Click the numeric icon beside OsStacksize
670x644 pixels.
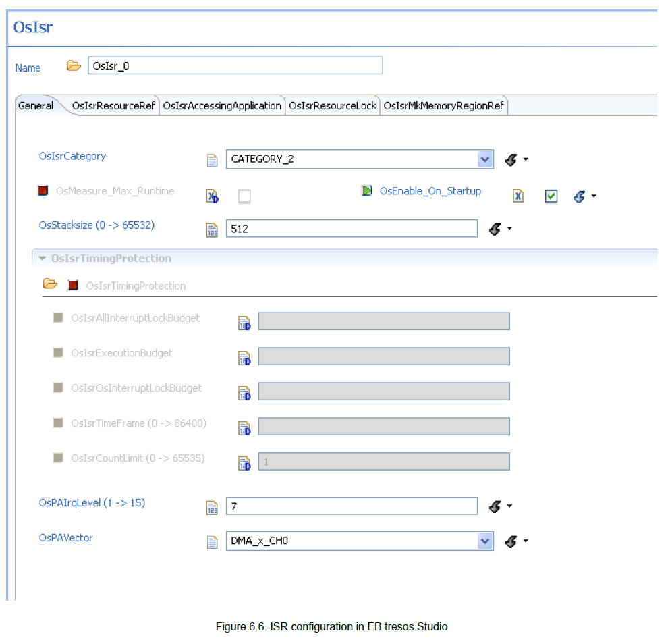(x=212, y=230)
